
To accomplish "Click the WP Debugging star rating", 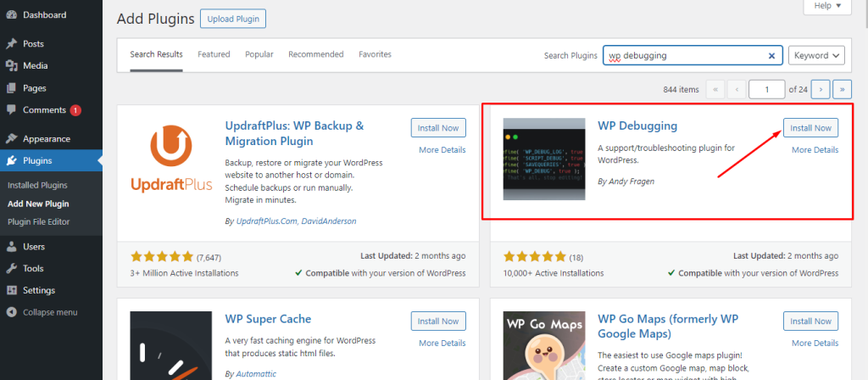I will click(x=535, y=257).
